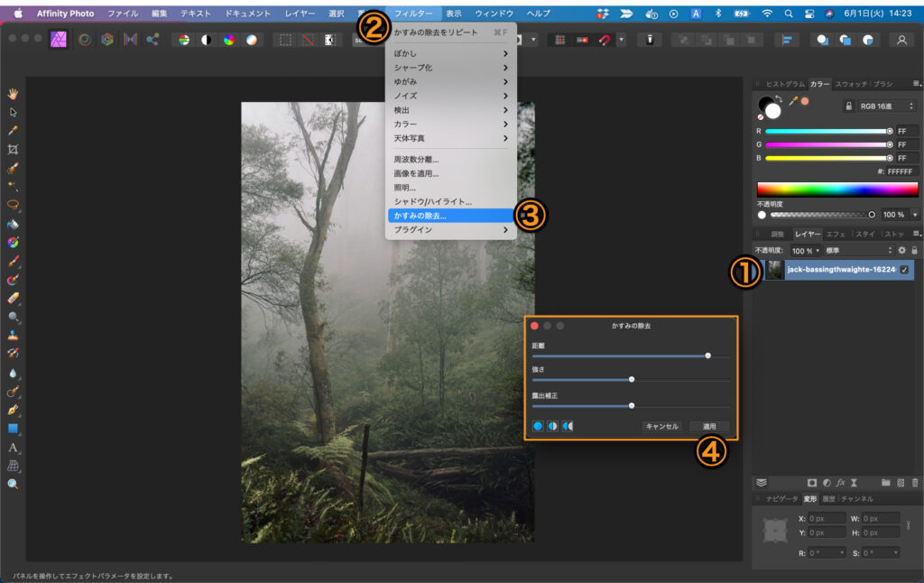Switch to the Liquify Persona icon
The width and height of the screenshot is (924, 583).
(x=84, y=40)
